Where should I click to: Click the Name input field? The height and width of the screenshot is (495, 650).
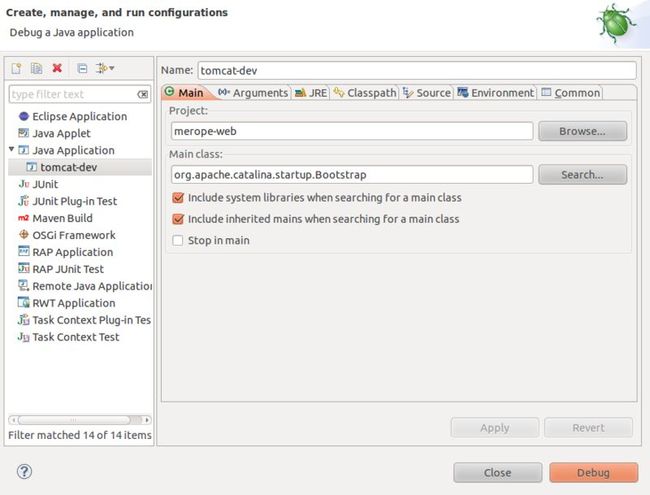(x=417, y=70)
